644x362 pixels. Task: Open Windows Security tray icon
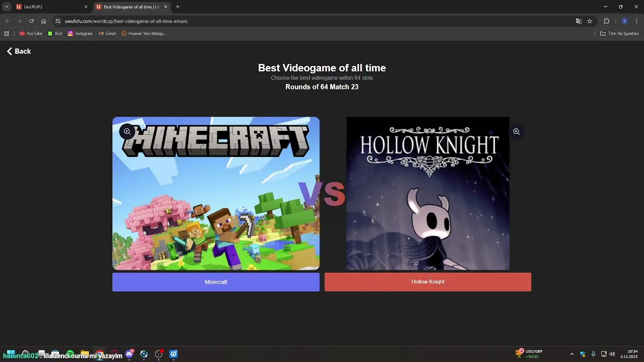point(583,354)
